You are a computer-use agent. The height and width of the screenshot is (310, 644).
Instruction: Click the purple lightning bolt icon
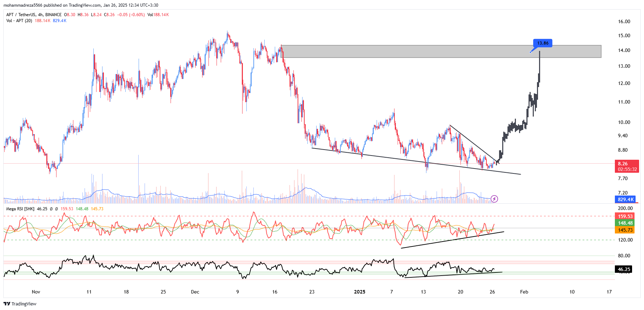pos(494,199)
